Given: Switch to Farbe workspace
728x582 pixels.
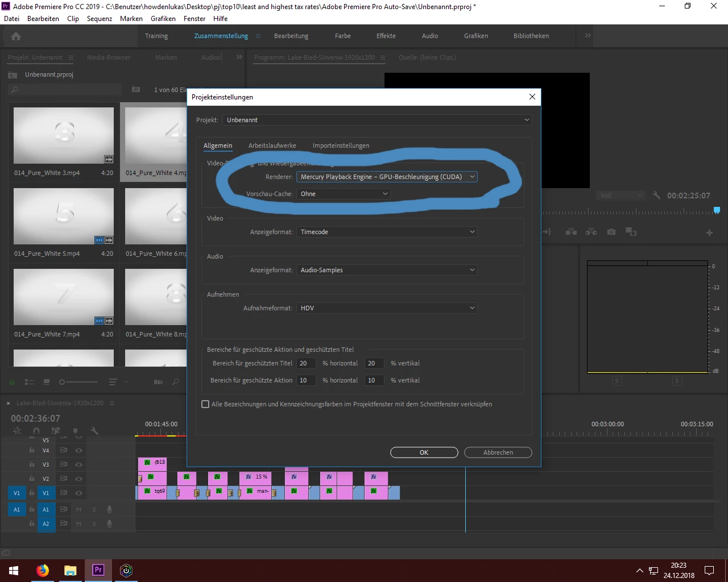Looking at the screenshot, I should click(x=343, y=36).
